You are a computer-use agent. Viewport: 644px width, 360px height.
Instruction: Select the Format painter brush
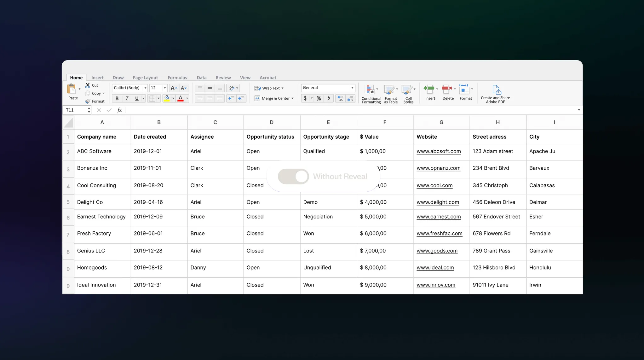[x=88, y=101]
